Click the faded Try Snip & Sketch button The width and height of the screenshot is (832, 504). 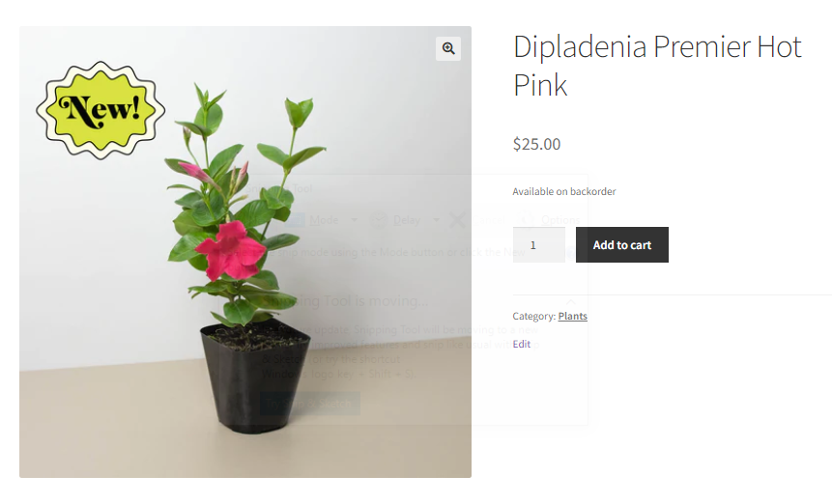[310, 404]
